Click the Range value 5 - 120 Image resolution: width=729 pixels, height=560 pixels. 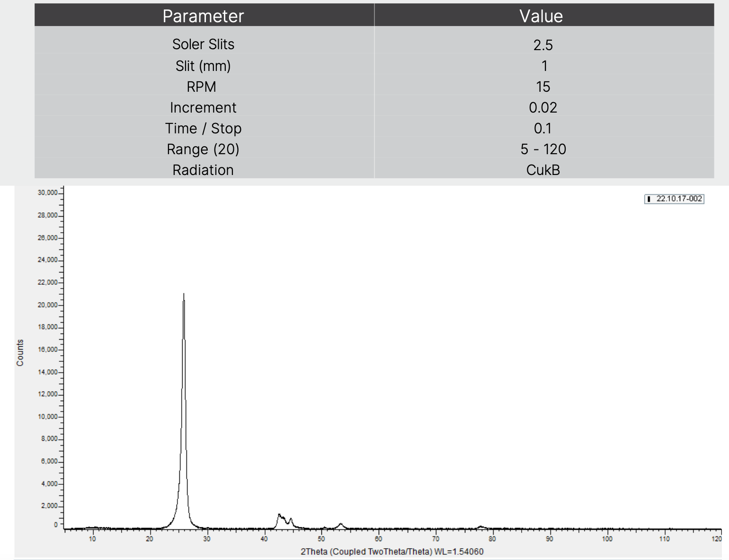point(543,149)
